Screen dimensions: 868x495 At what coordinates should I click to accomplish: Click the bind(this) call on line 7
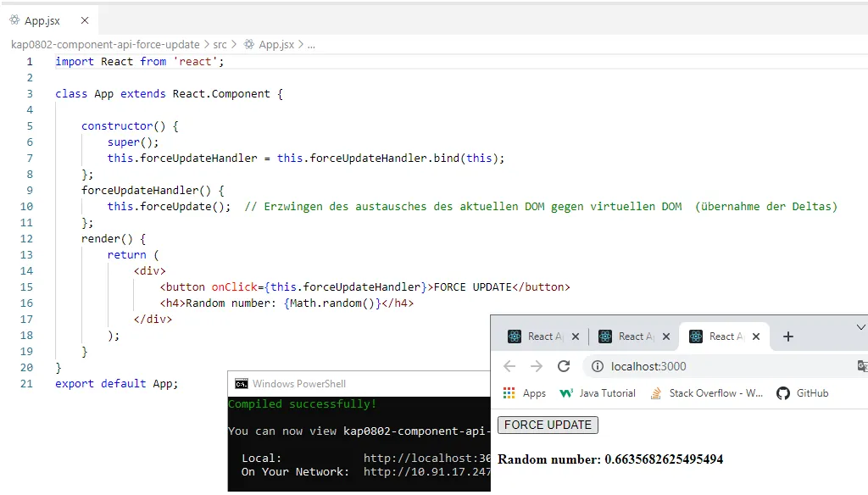pyautogui.click(x=465, y=158)
